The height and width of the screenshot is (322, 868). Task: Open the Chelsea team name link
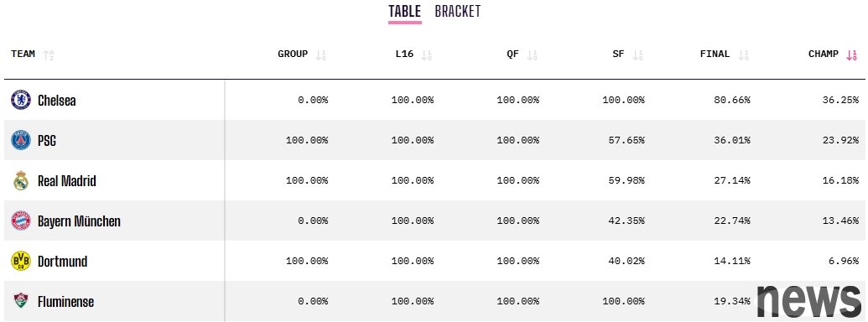pos(56,101)
